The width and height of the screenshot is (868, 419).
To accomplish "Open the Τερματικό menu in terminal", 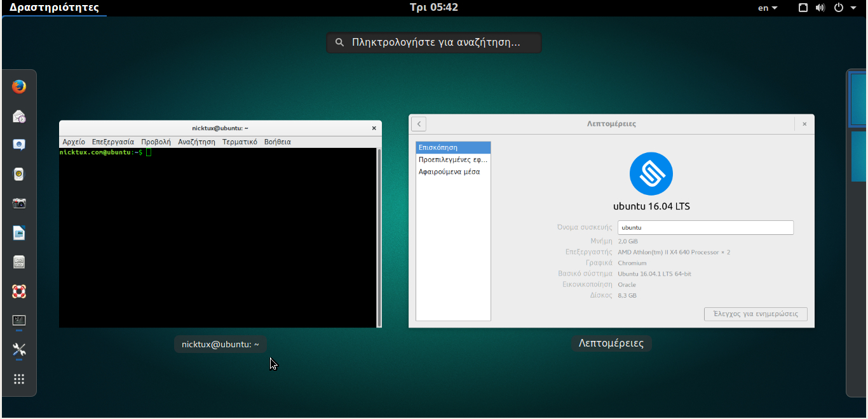I will (240, 142).
